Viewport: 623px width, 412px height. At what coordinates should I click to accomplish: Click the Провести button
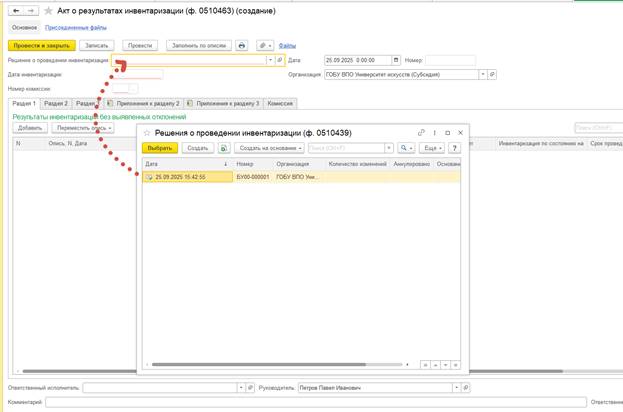[x=140, y=46]
